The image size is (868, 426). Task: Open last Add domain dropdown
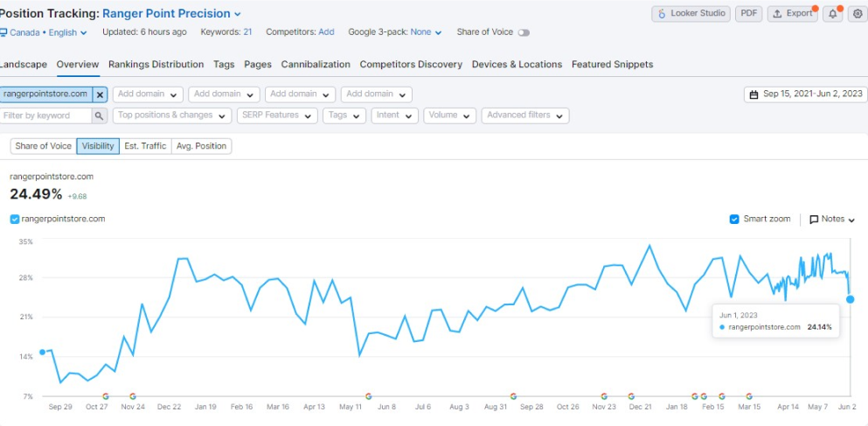pyautogui.click(x=377, y=94)
